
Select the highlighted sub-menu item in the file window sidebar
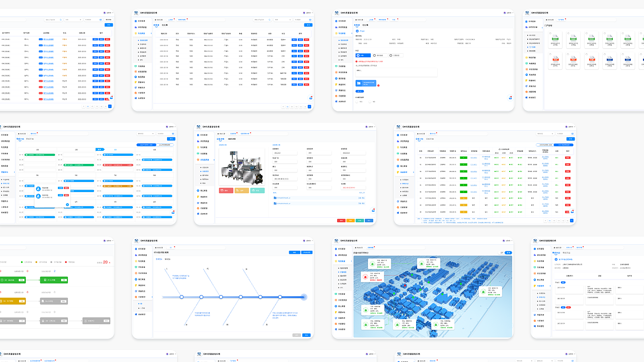[x=532, y=47]
